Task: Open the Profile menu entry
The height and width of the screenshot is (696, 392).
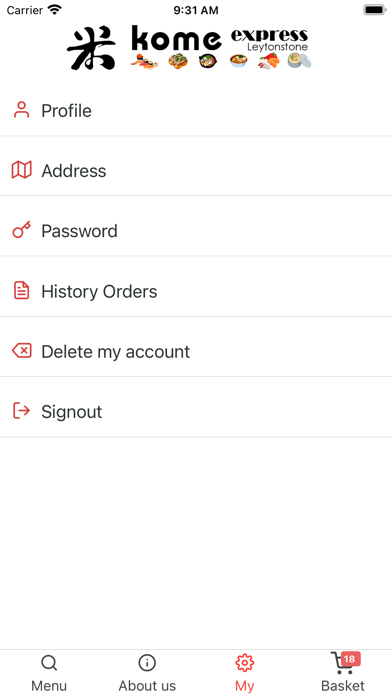Action: click(x=196, y=111)
